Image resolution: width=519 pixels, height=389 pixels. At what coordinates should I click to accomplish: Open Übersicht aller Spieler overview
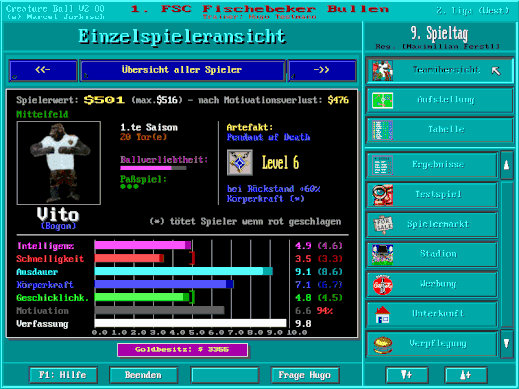tap(182, 70)
